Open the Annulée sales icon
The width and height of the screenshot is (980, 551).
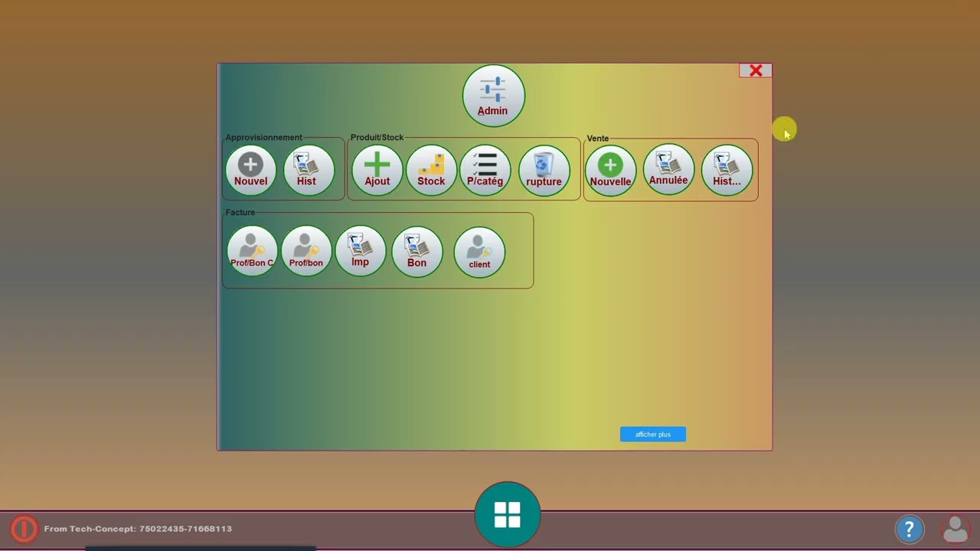point(668,169)
